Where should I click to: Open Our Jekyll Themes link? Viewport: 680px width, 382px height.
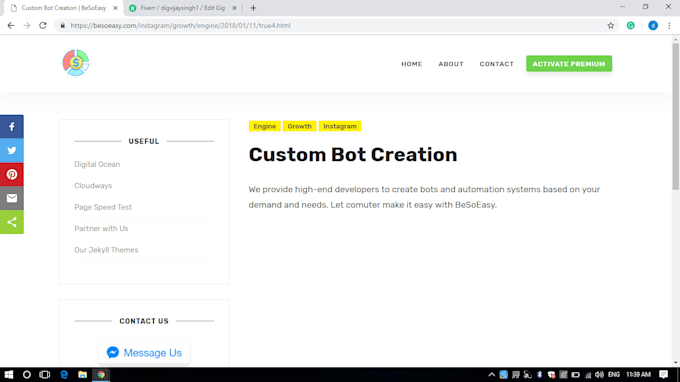106,250
